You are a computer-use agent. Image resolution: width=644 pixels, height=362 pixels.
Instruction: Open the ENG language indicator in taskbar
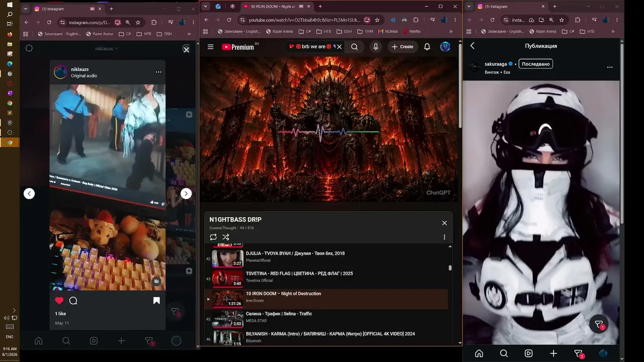tap(10, 336)
